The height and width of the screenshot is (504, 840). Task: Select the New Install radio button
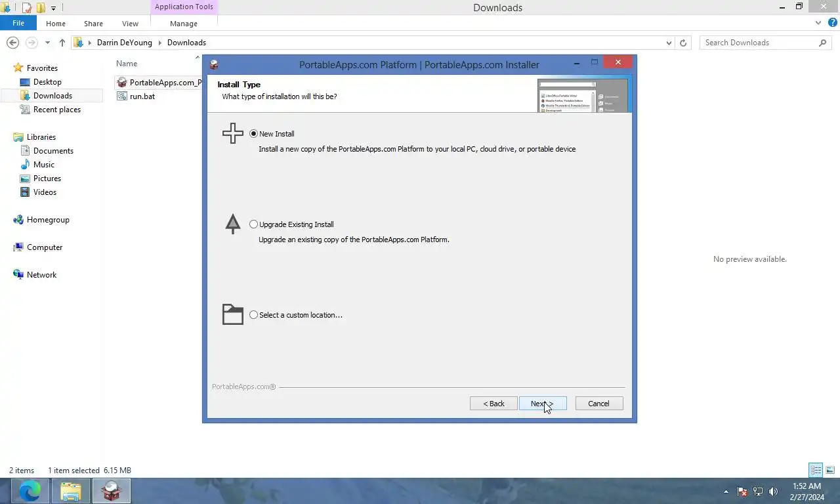point(254,134)
